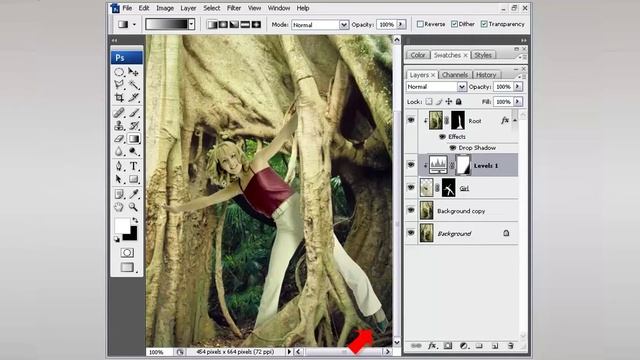Image resolution: width=640 pixels, height=360 pixels.
Task: Select the History Brush tool
Action: 133,126
